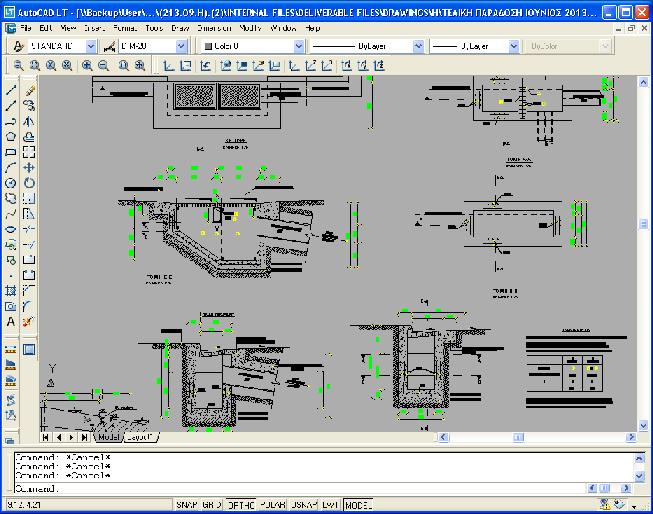The width and height of the screenshot is (653, 514).
Task: Toggle ORTHO mode in status bar
Action: coord(240,505)
